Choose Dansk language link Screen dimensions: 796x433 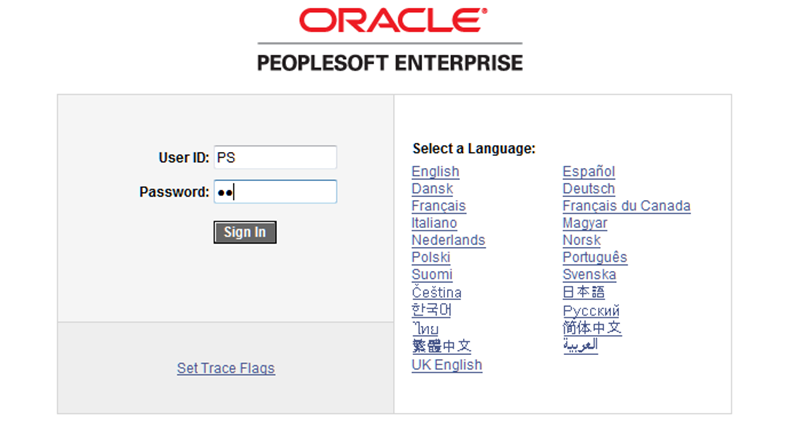pos(432,189)
